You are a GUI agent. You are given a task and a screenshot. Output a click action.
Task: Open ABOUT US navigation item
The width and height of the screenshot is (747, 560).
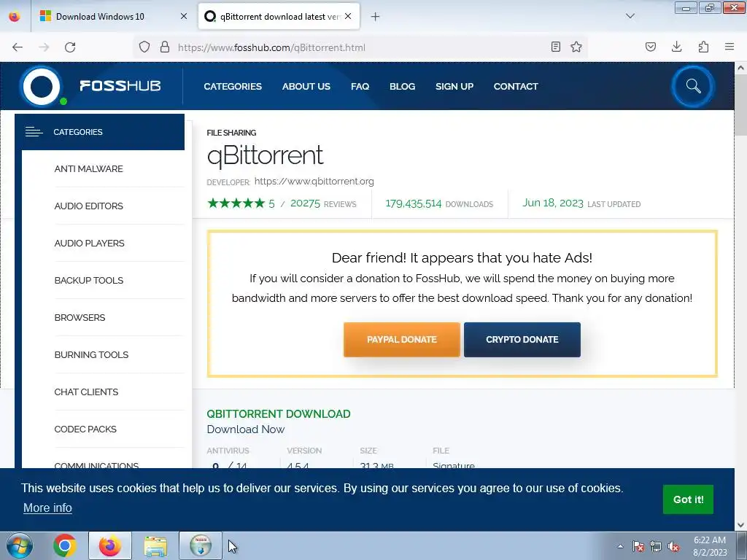tap(306, 86)
